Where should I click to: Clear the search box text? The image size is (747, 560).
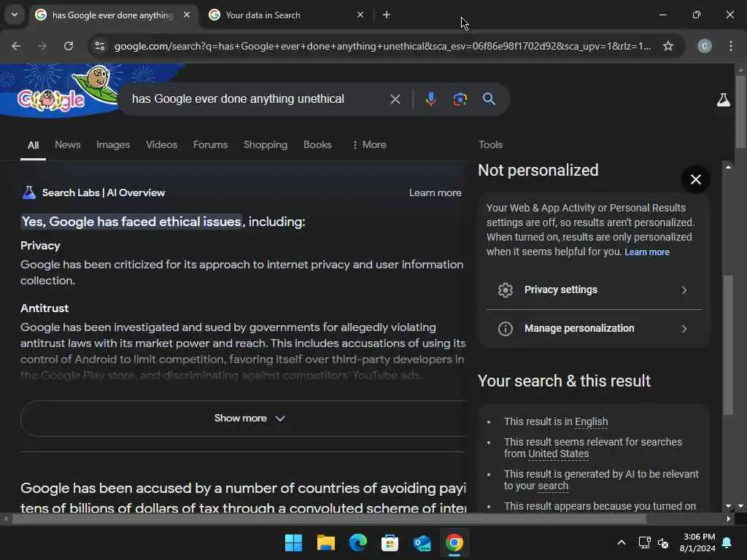(x=395, y=99)
